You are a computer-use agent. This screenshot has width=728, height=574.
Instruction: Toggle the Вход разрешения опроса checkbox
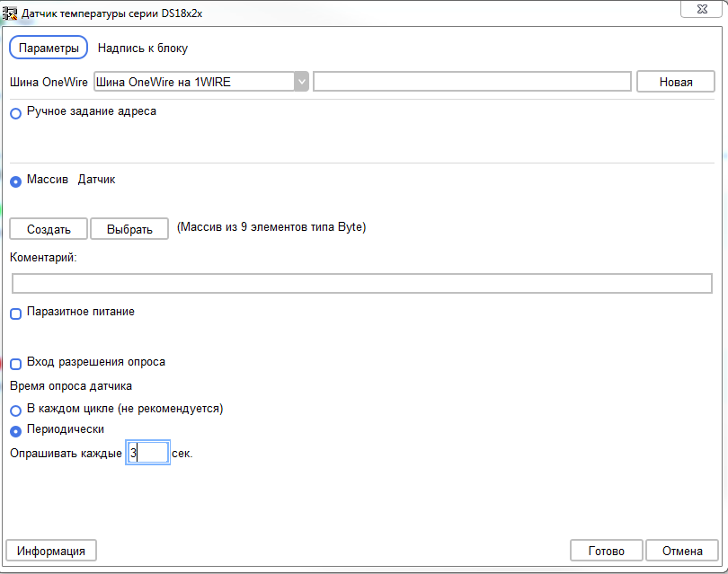(x=15, y=364)
